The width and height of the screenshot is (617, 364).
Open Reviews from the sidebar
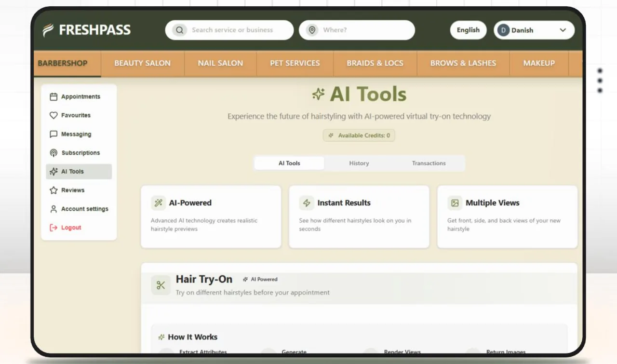click(79, 190)
